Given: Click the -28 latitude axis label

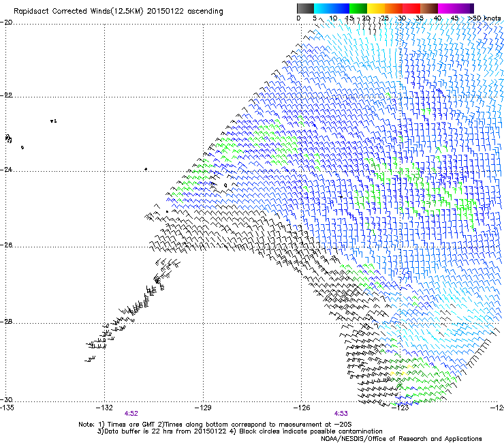Looking at the screenshot, I should point(6,322).
